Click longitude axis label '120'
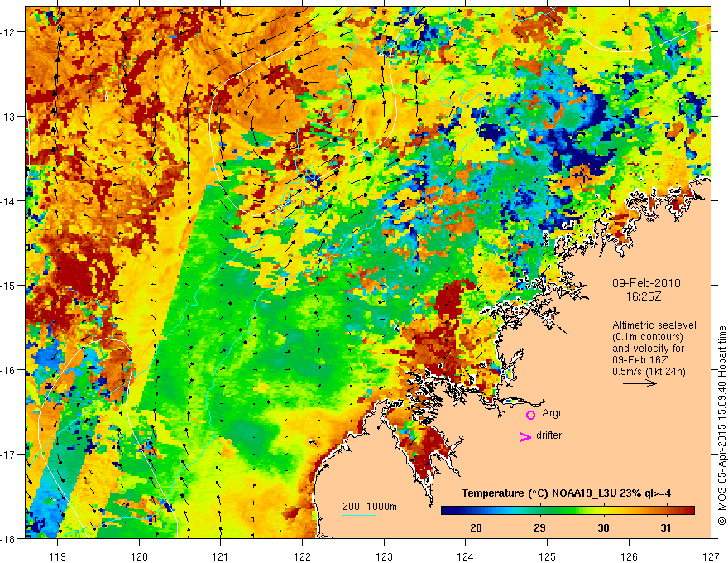Screen dimensions: 728x563 pyautogui.click(x=139, y=556)
